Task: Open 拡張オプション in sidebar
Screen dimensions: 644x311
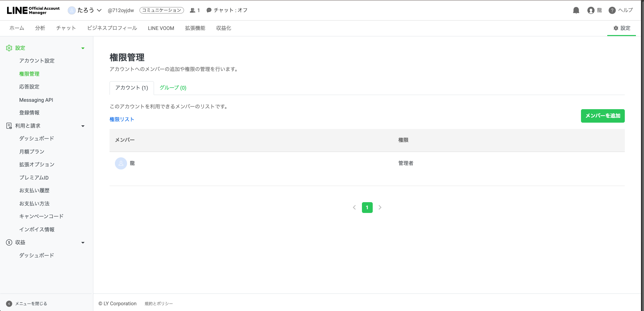Action: pyautogui.click(x=37, y=164)
